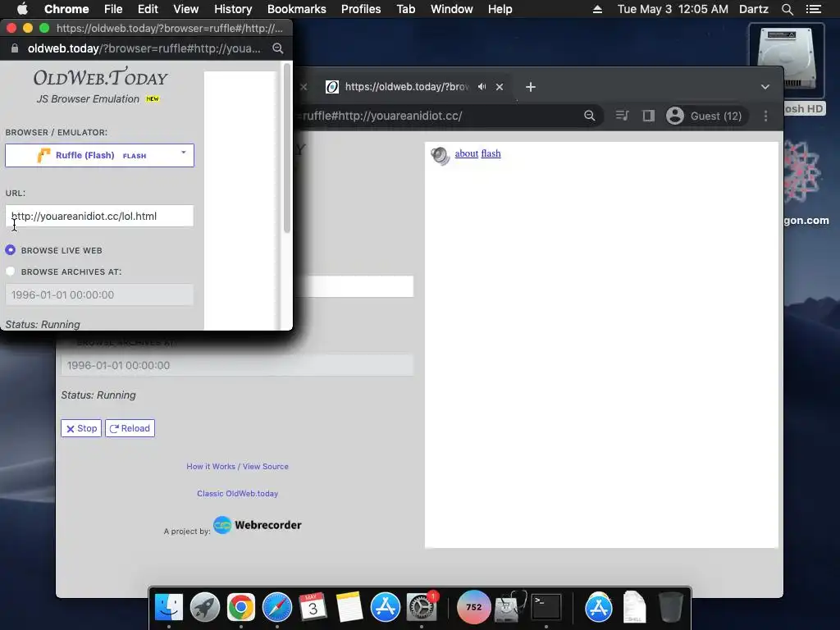
Task: Expand the tab search chevron
Action: (765, 87)
